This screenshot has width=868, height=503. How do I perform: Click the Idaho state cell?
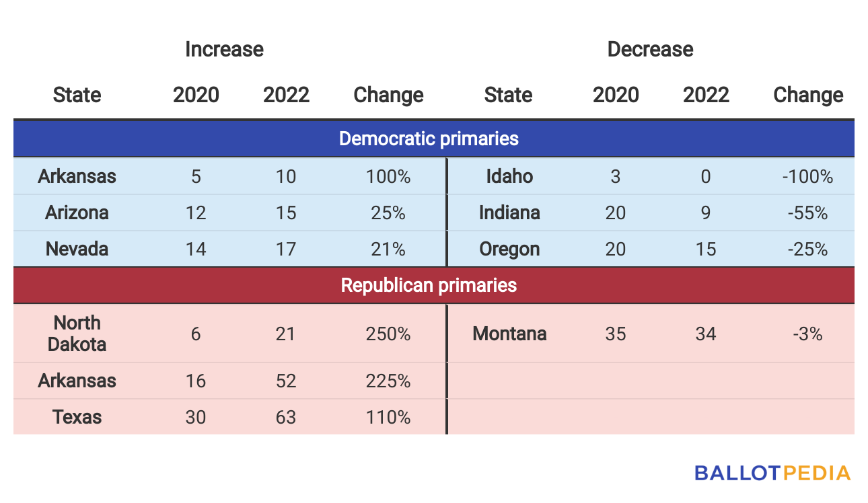click(509, 176)
